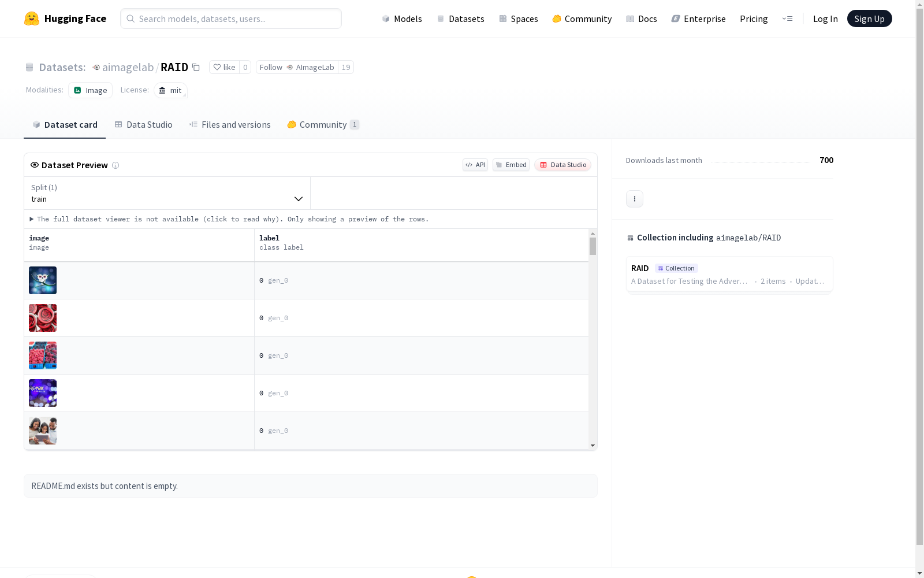Click the README.md exists but content is empty text
Viewport: 924px width, 578px height.
105,486
